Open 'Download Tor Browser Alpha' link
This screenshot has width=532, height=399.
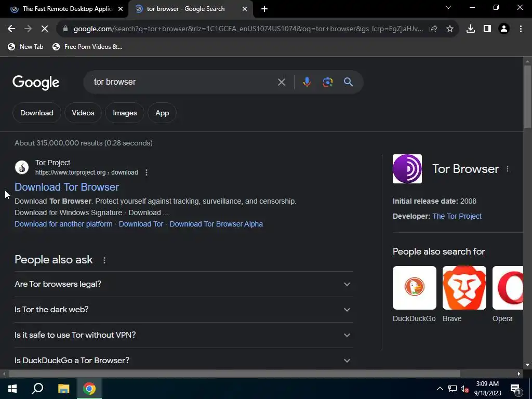click(216, 224)
